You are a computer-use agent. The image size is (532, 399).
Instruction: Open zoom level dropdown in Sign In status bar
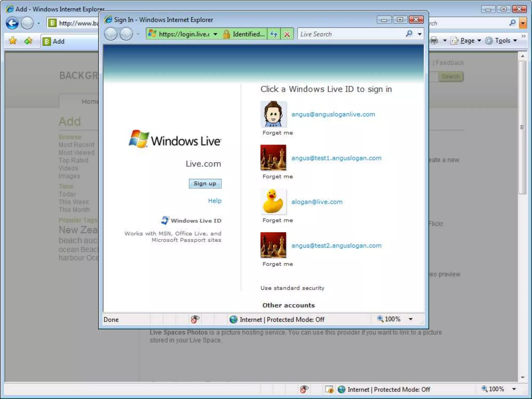pos(411,319)
